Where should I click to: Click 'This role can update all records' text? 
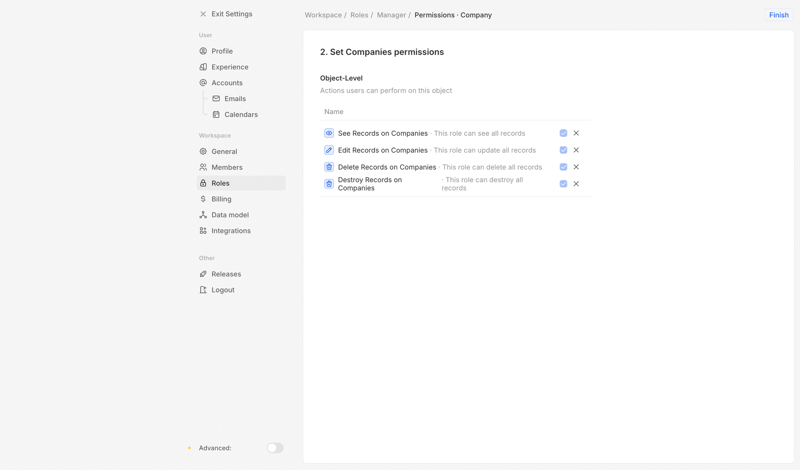(485, 150)
